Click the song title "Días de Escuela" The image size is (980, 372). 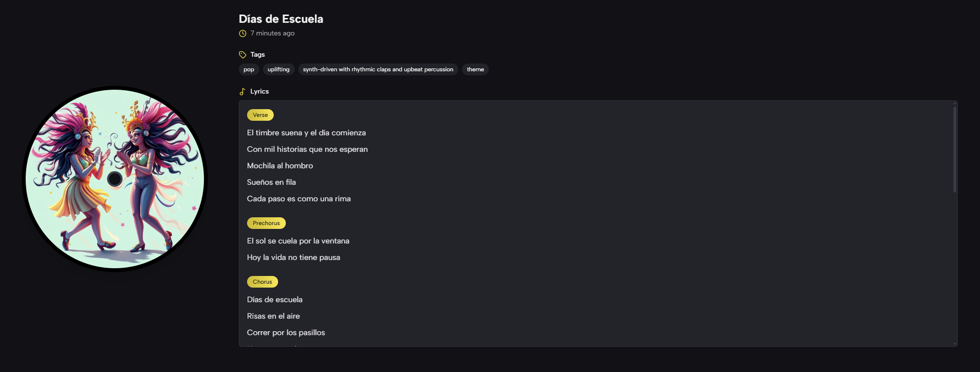[281, 19]
